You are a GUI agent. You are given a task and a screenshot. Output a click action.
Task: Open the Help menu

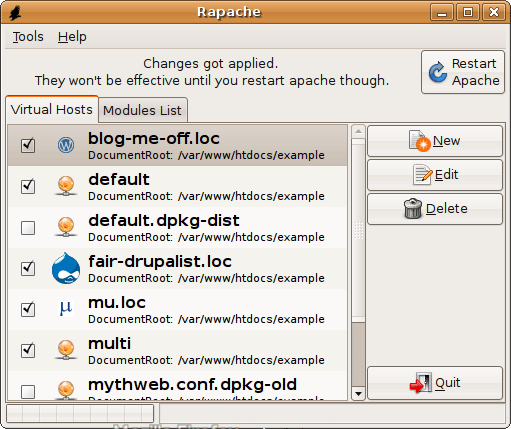pyautogui.click(x=72, y=37)
